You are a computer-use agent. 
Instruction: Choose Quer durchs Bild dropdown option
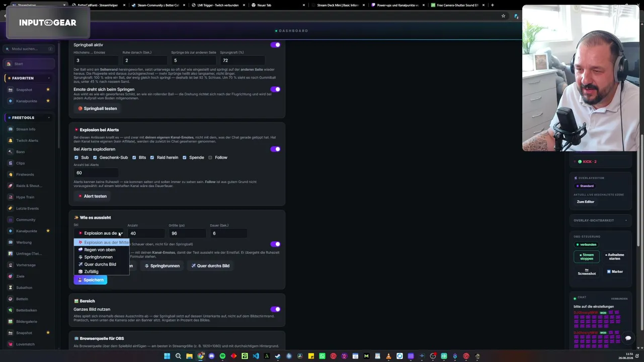[x=102, y=264]
